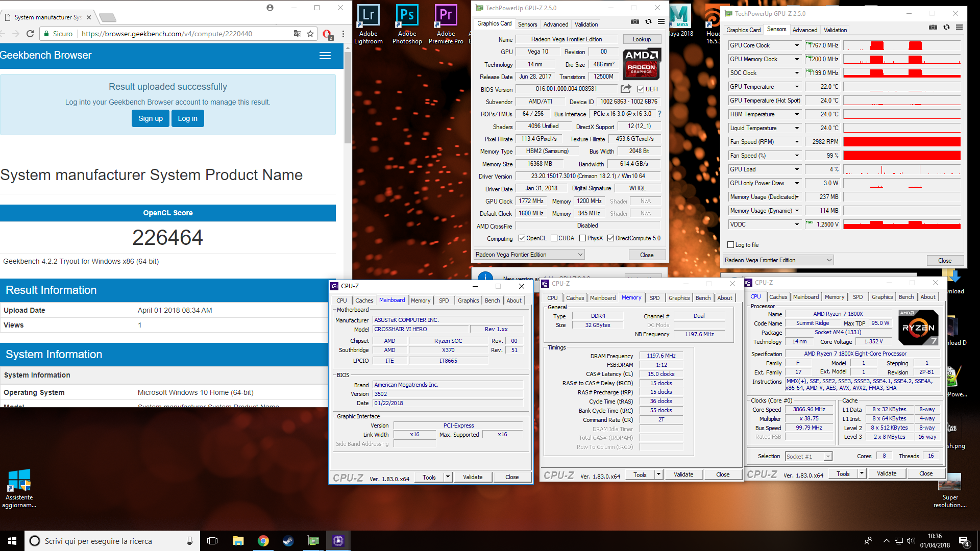The image size is (980, 551).
Task: Expand VDDC sensor dropdown
Action: (797, 224)
